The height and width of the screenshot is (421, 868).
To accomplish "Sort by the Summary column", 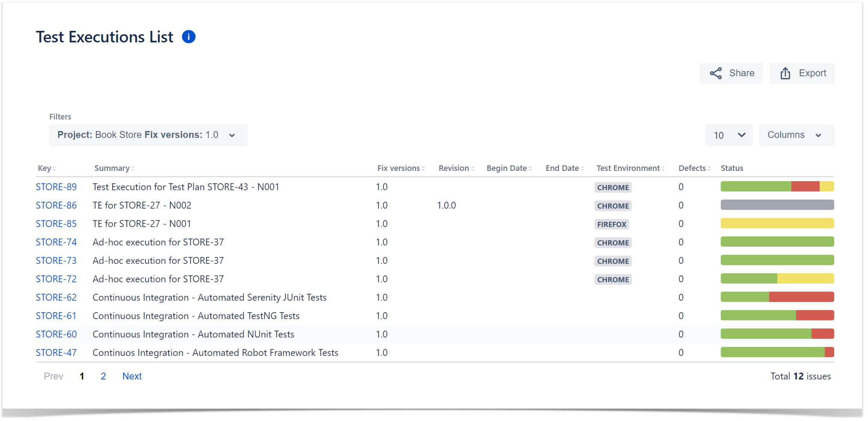I will point(114,168).
